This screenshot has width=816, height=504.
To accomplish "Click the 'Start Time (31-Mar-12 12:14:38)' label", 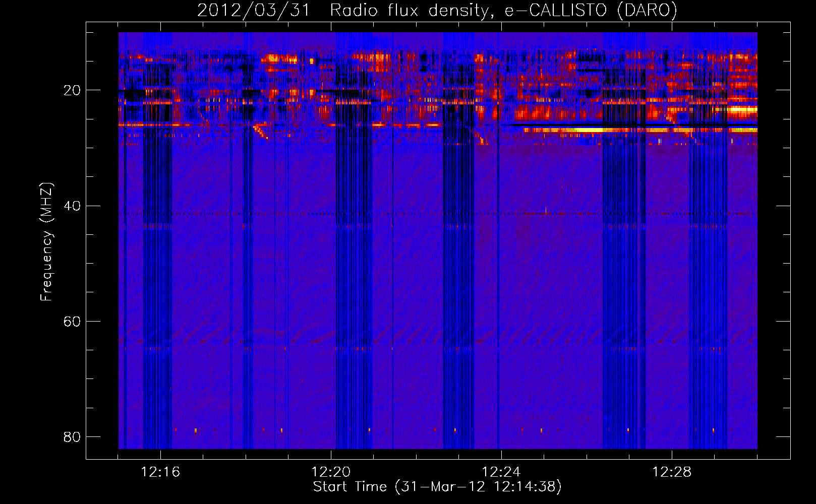I will coord(437,487).
